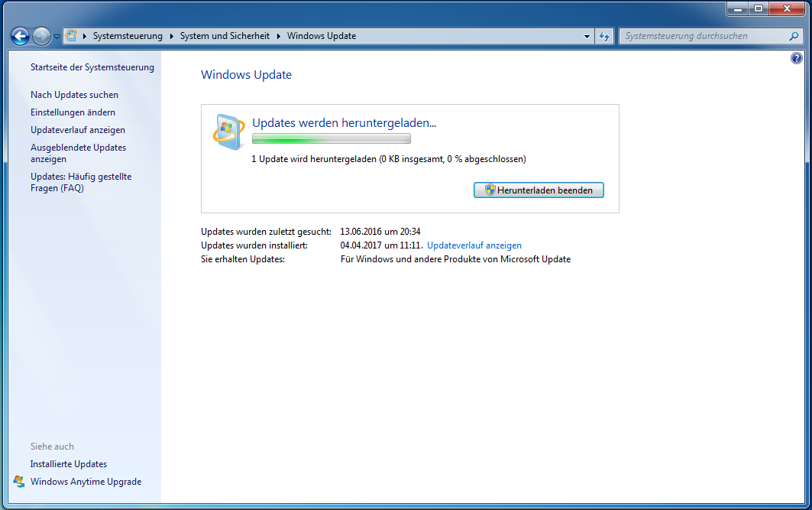812x510 pixels.
Task: Click the 'Updates wurden installiert:' label
Action: (x=254, y=245)
